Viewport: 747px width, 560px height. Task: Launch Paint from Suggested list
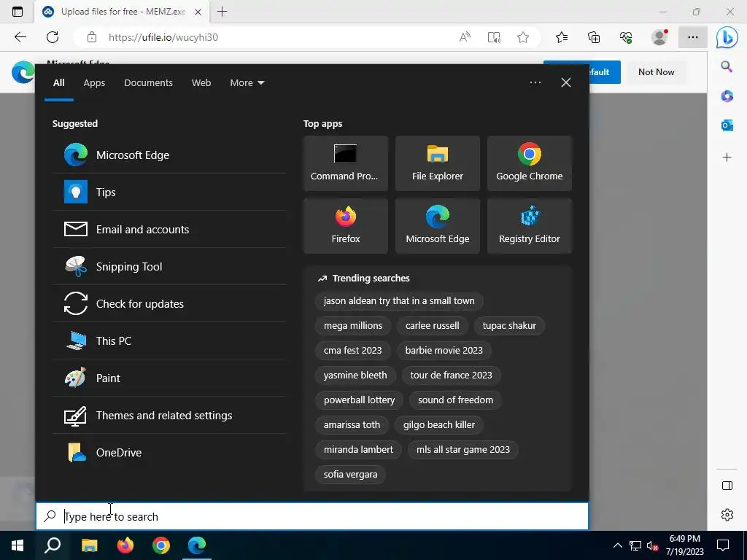[169, 378]
